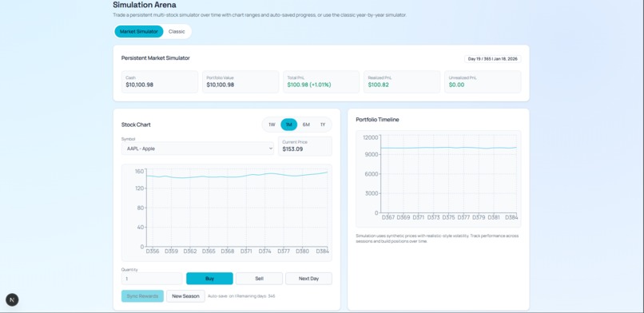The height and width of the screenshot is (313, 644).
Task: Click the D356 label on stock chart axis
Action: (153, 251)
